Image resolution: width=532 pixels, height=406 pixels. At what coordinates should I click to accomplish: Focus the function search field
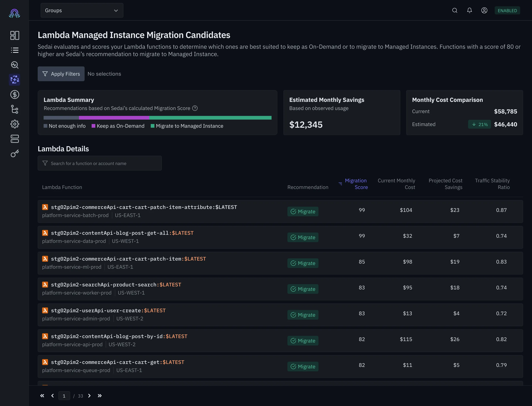[100, 163]
